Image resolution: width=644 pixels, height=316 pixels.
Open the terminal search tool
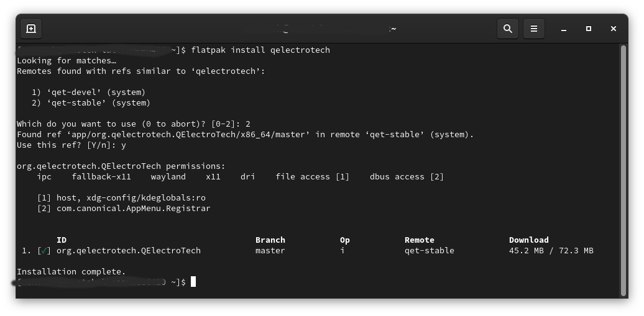tap(508, 29)
